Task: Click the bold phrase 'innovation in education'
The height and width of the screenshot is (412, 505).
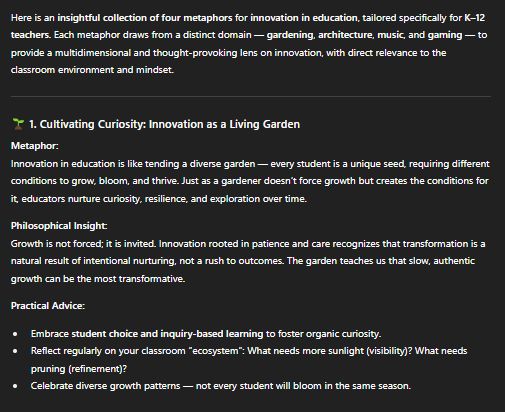Action: point(304,18)
